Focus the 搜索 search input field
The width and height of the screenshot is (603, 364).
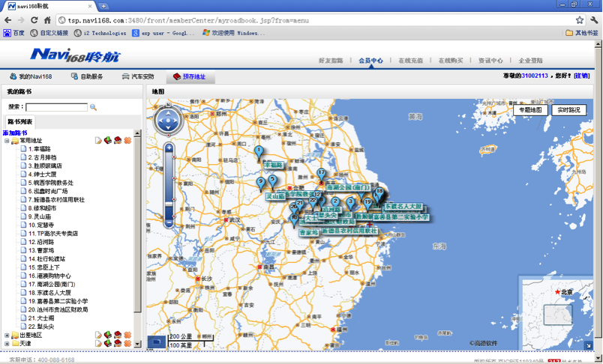pyautogui.click(x=56, y=107)
